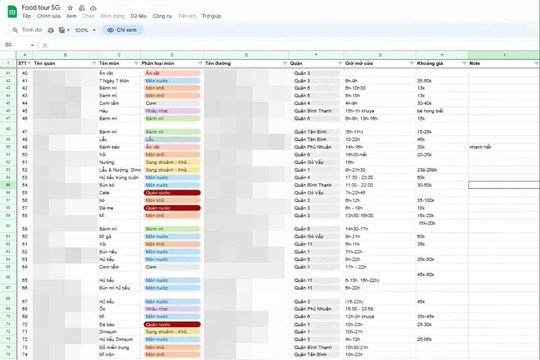The width and height of the screenshot is (540, 360).
Task: Select the 7 Ngày 7 Món cell
Action: [119, 81]
